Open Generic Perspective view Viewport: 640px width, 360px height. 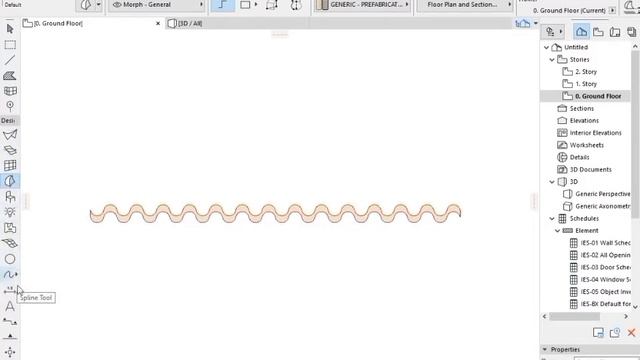(x=602, y=194)
